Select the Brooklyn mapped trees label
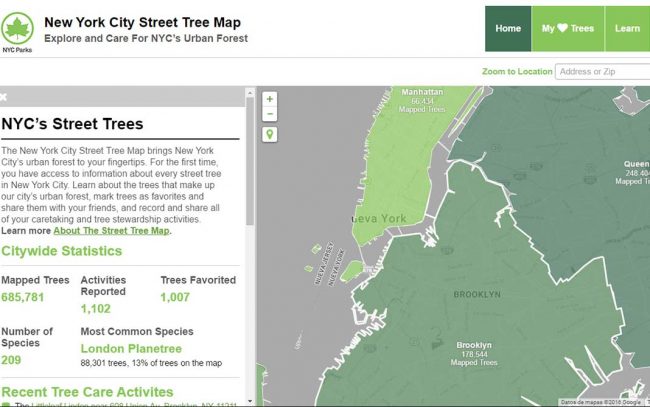Image resolution: width=650 pixels, height=407 pixels. (x=474, y=354)
